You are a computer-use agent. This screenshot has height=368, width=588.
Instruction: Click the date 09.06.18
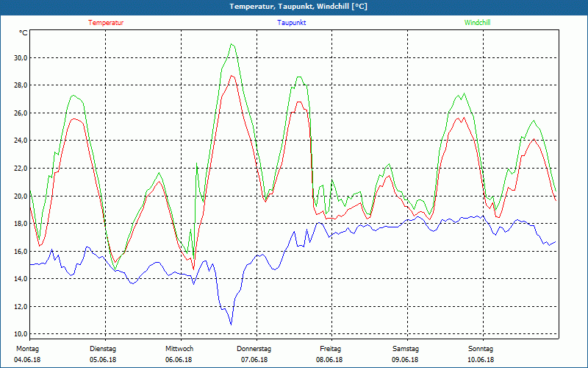coord(405,360)
